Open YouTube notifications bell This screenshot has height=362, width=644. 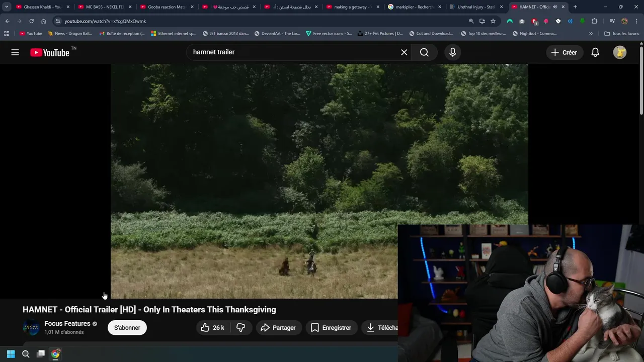(x=595, y=52)
